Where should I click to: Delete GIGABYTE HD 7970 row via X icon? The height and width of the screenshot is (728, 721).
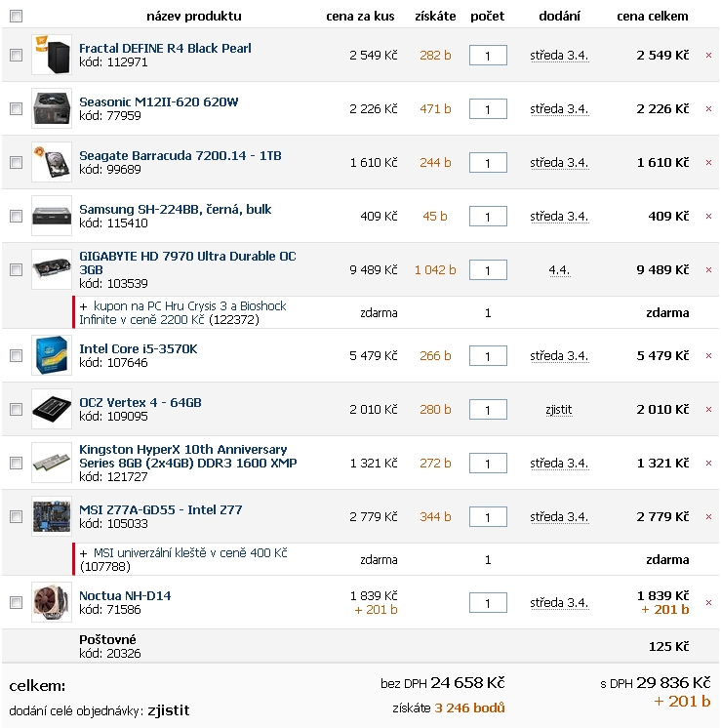[x=708, y=269]
